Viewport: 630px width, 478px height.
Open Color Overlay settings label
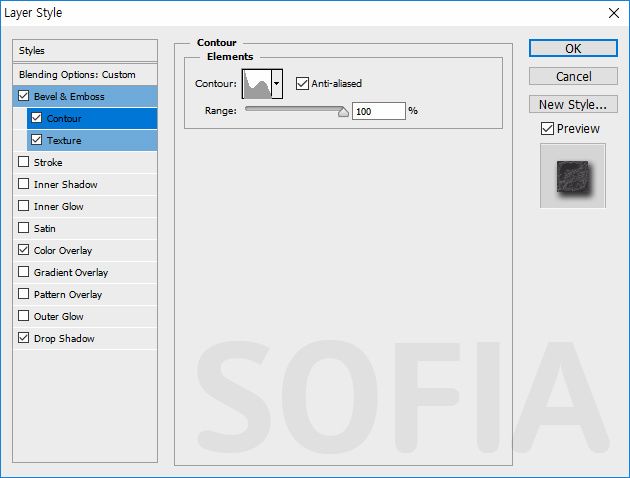(x=63, y=251)
